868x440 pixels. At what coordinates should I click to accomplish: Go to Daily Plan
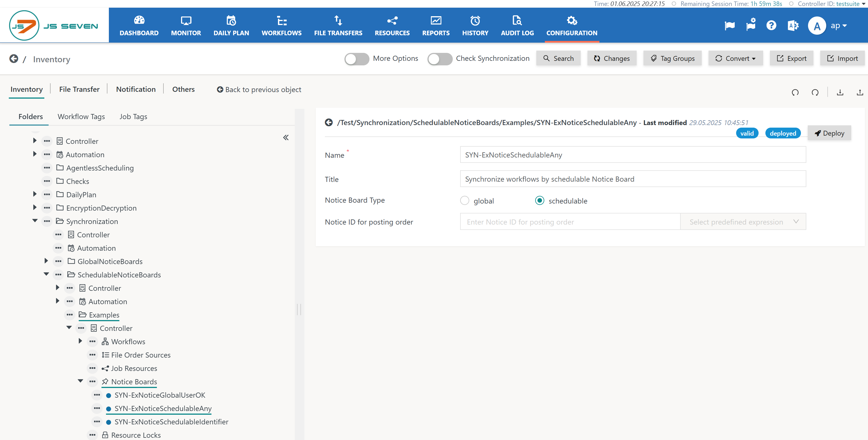[x=231, y=26]
